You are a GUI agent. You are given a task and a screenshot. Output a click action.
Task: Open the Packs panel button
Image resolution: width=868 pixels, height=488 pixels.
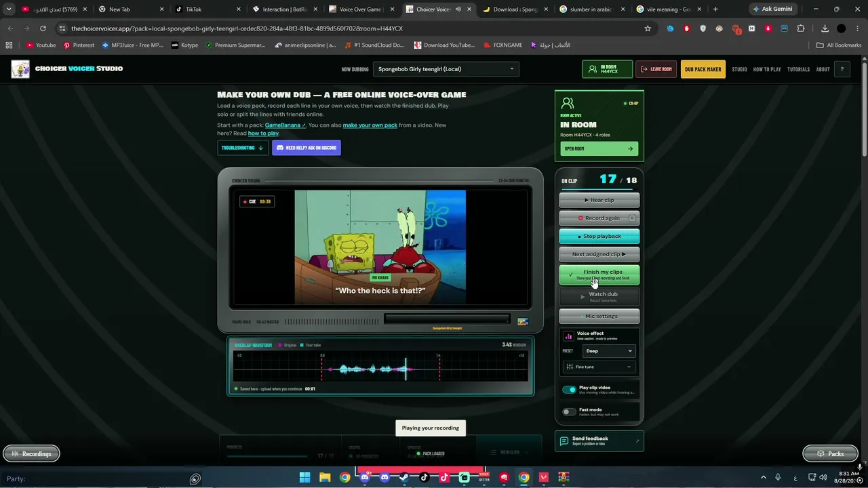(831, 453)
